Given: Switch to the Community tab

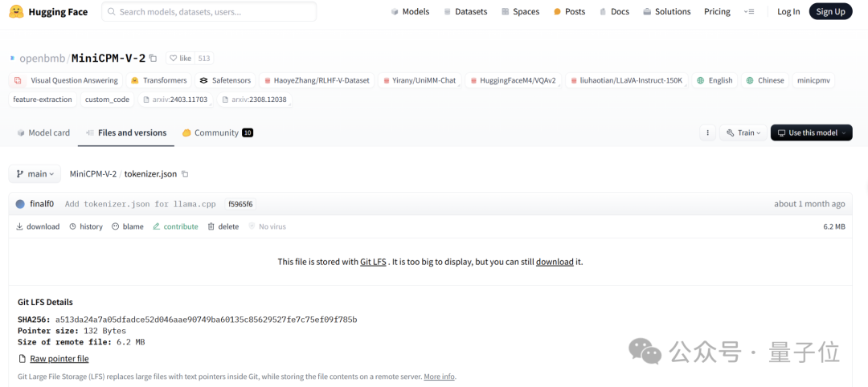Looking at the screenshot, I should (218, 132).
